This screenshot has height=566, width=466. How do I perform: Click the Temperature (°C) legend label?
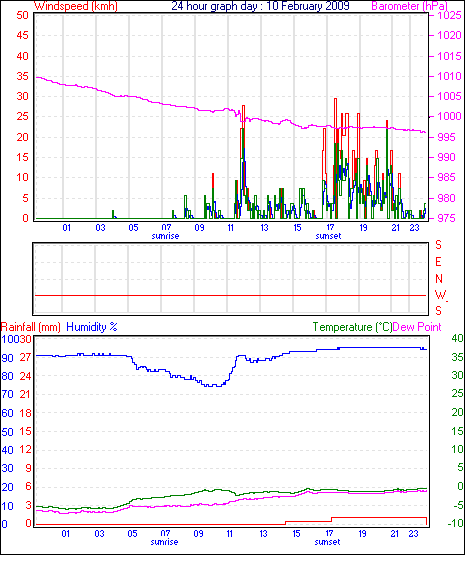pyautogui.click(x=352, y=327)
